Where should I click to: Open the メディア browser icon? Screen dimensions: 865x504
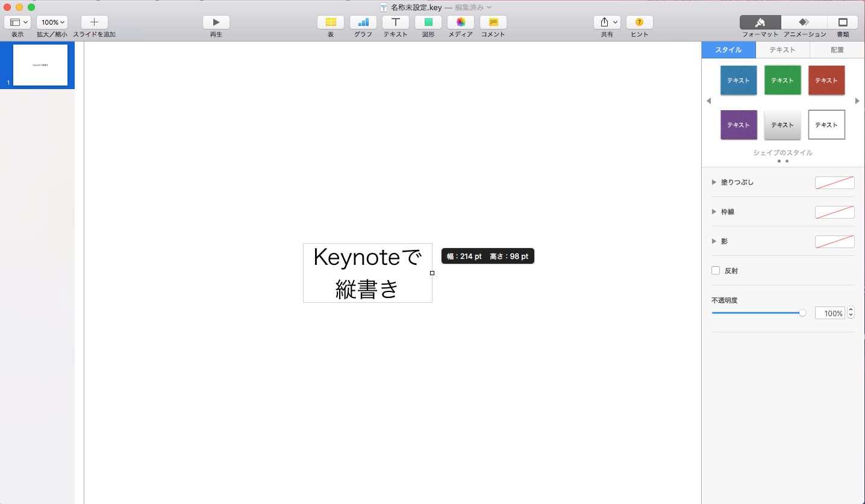pos(460,22)
